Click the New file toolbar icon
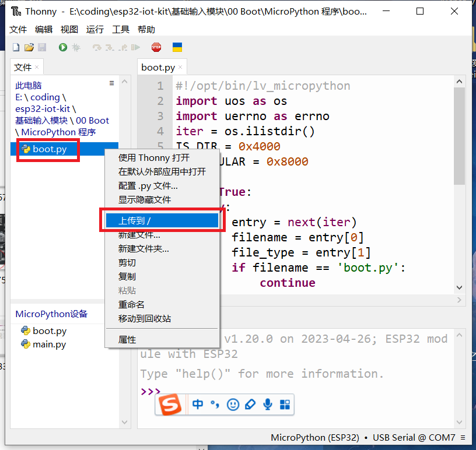The width and height of the screenshot is (476, 450). tap(16, 47)
